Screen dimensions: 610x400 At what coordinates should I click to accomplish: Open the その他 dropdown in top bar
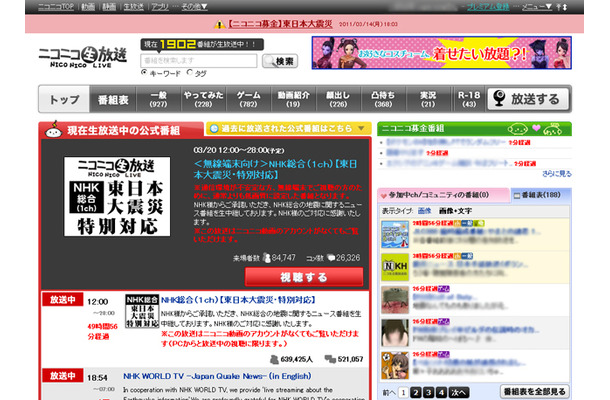[195, 7]
